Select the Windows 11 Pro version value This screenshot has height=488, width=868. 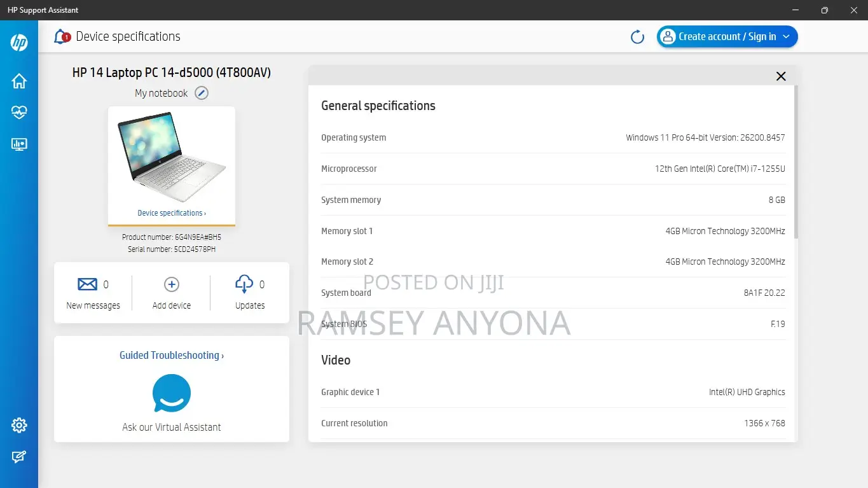pos(705,137)
